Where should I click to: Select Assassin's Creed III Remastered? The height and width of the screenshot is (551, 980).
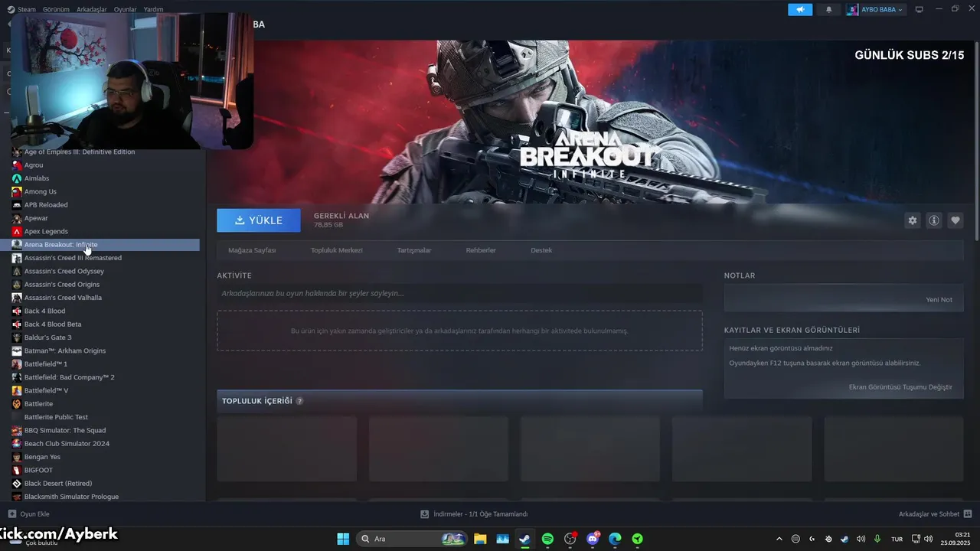pos(73,258)
